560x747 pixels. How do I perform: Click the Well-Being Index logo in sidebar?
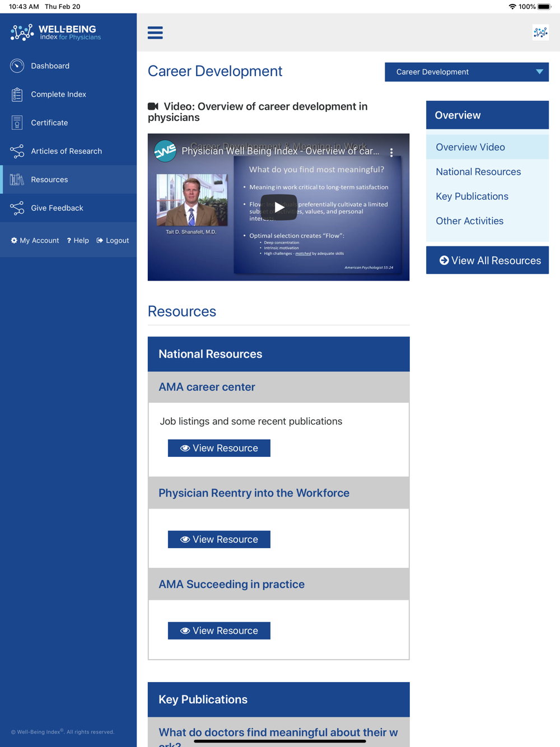(x=55, y=32)
